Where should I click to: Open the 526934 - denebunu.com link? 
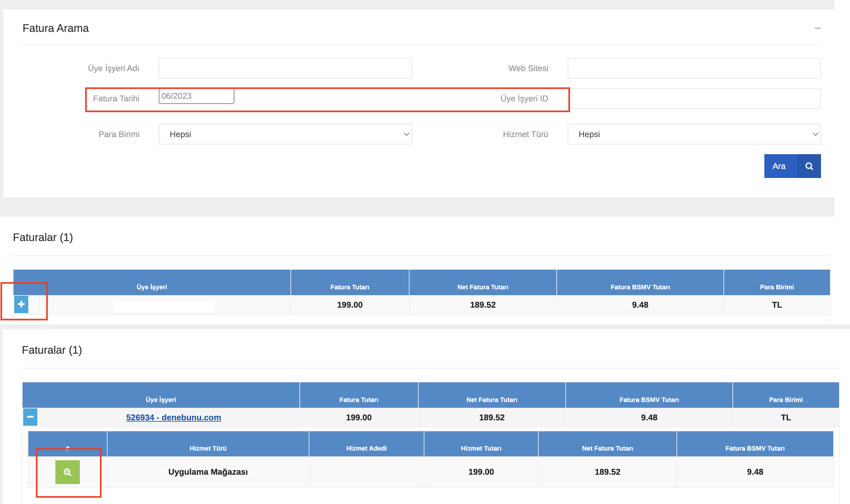[x=173, y=417]
